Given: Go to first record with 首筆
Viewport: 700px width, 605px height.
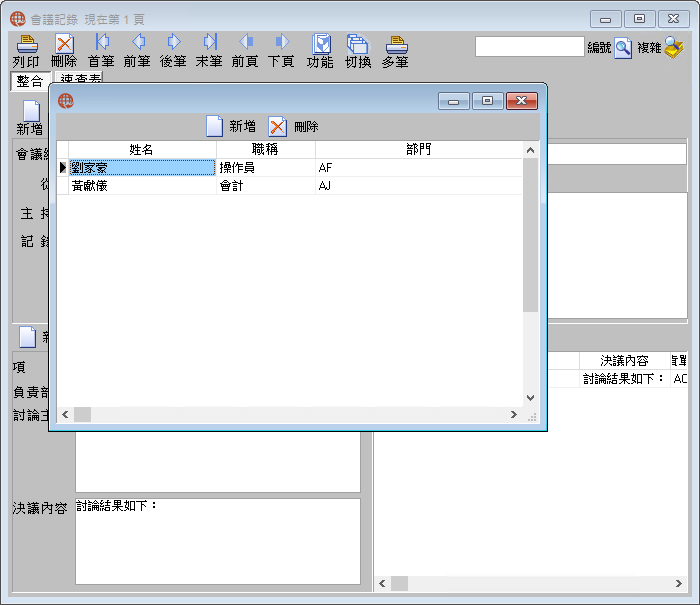Looking at the screenshot, I should (x=102, y=42).
